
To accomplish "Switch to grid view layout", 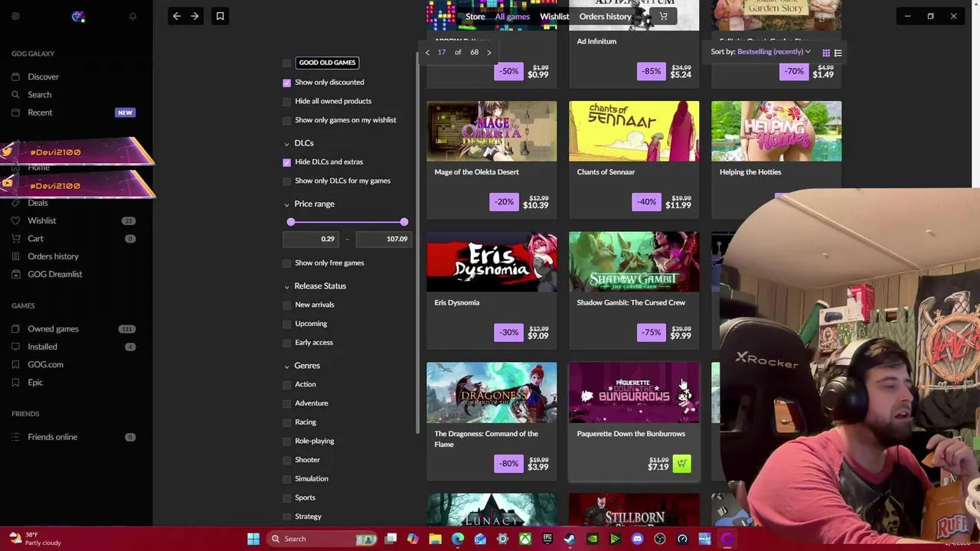I will [x=826, y=53].
